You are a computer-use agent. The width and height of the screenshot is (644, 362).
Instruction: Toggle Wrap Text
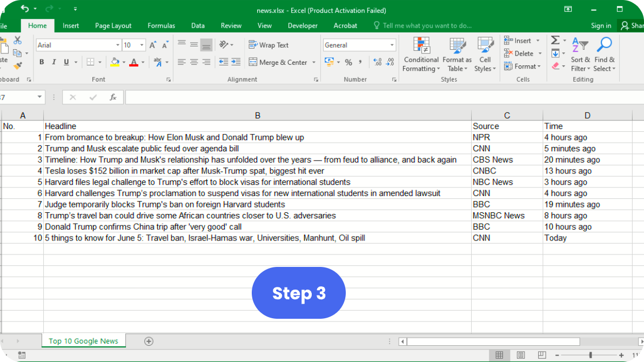coord(269,45)
